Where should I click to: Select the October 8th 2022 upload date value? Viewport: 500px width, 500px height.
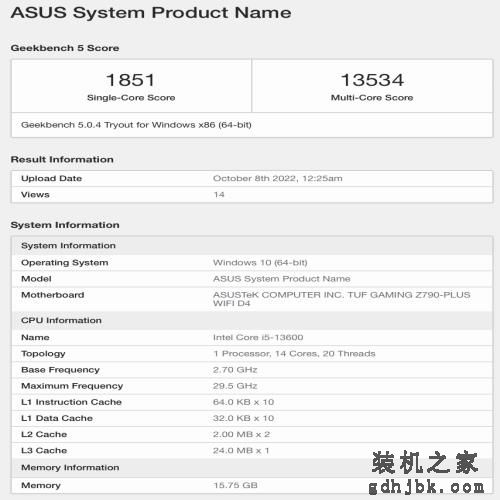coord(278,178)
